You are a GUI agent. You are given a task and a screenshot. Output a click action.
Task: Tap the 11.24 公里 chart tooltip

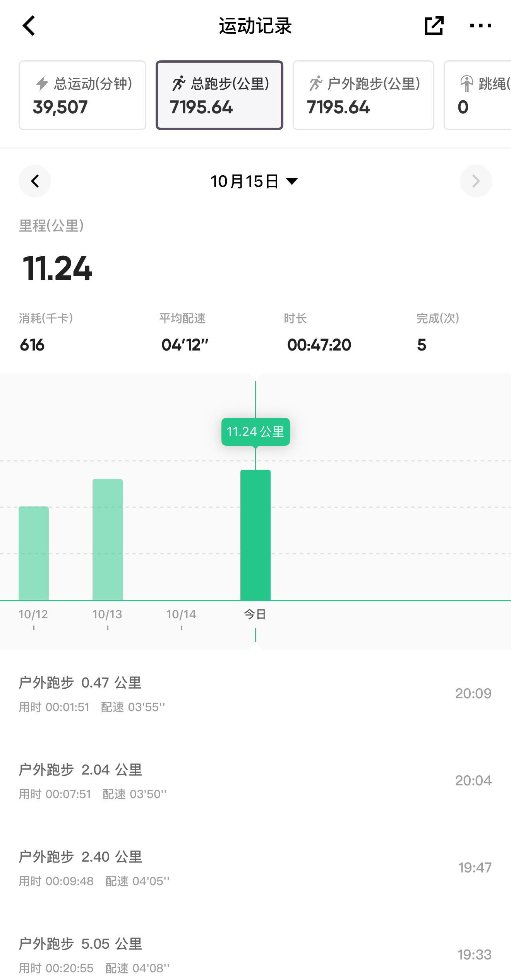coord(256,432)
